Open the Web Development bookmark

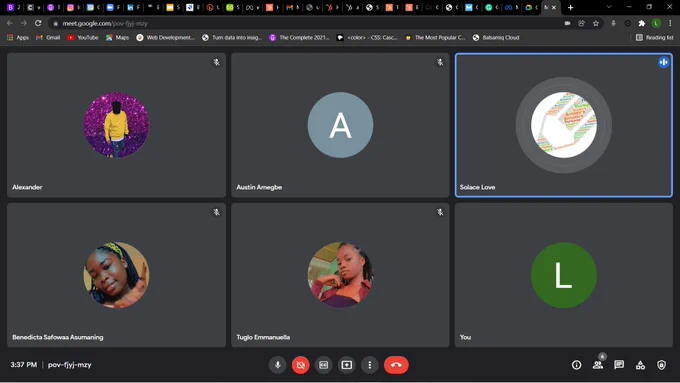(x=166, y=38)
